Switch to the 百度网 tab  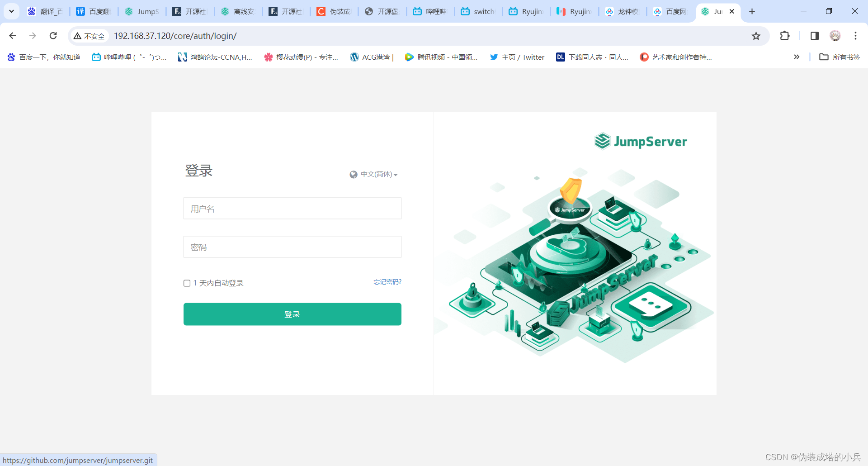[671, 11]
